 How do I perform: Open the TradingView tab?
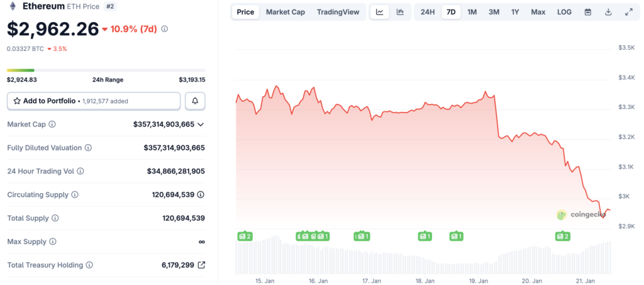coord(338,12)
